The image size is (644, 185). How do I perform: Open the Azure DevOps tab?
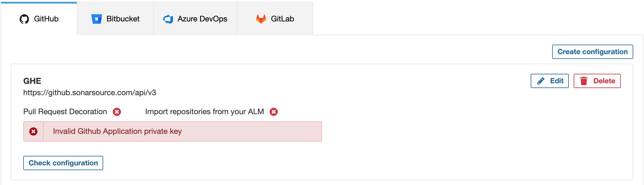(195, 19)
